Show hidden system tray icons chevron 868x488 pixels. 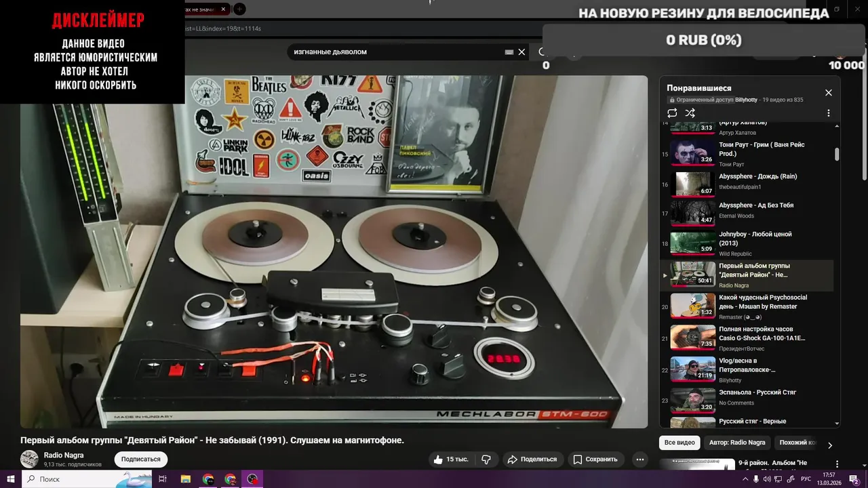click(745, 479)
